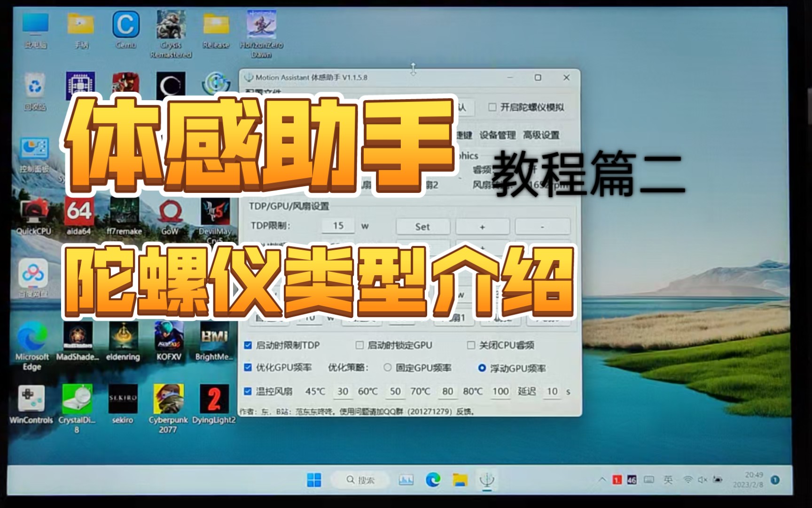Open Edge from the taskbar
This screenshot has width=812, height=508.
click(433, 480)
